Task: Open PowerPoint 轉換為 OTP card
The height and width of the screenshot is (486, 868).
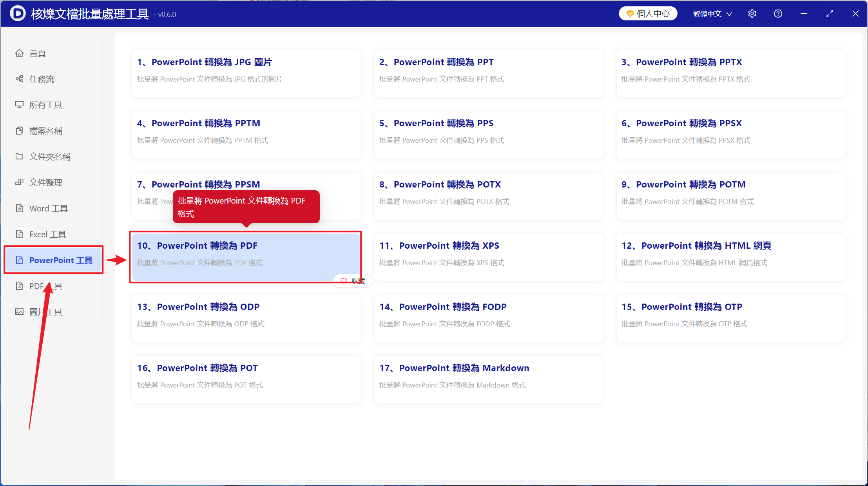Action: click(730, 318)
